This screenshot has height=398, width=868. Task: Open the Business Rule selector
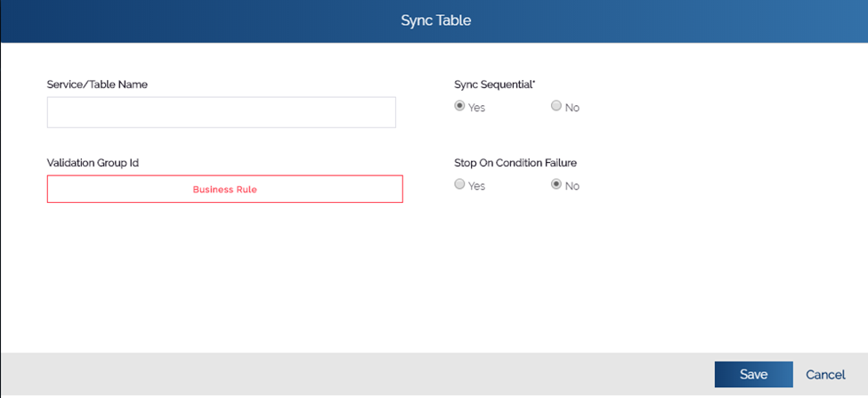[224, 190]
